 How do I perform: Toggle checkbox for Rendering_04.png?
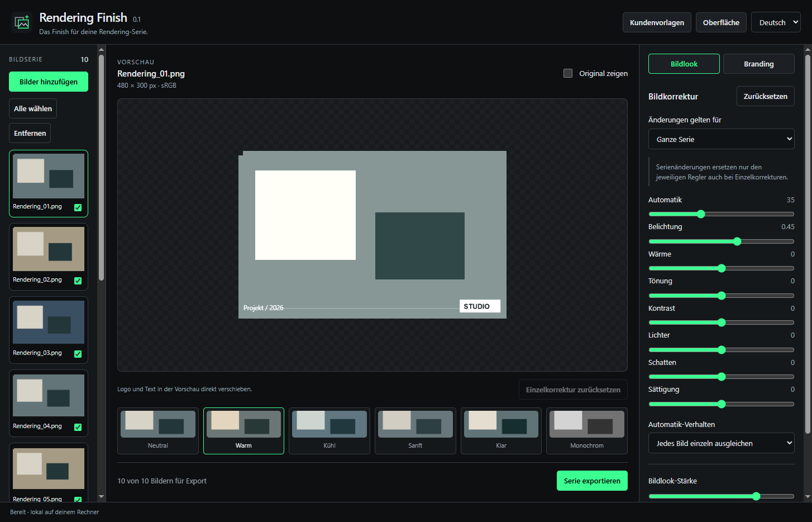pyautogui.click(x=78, y=427)
